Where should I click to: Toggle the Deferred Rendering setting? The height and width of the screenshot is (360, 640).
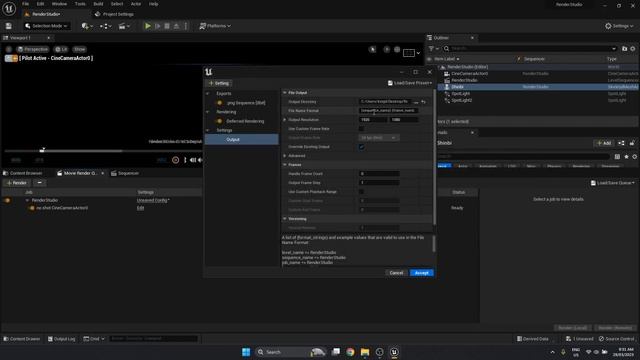(x=220, y=122)
